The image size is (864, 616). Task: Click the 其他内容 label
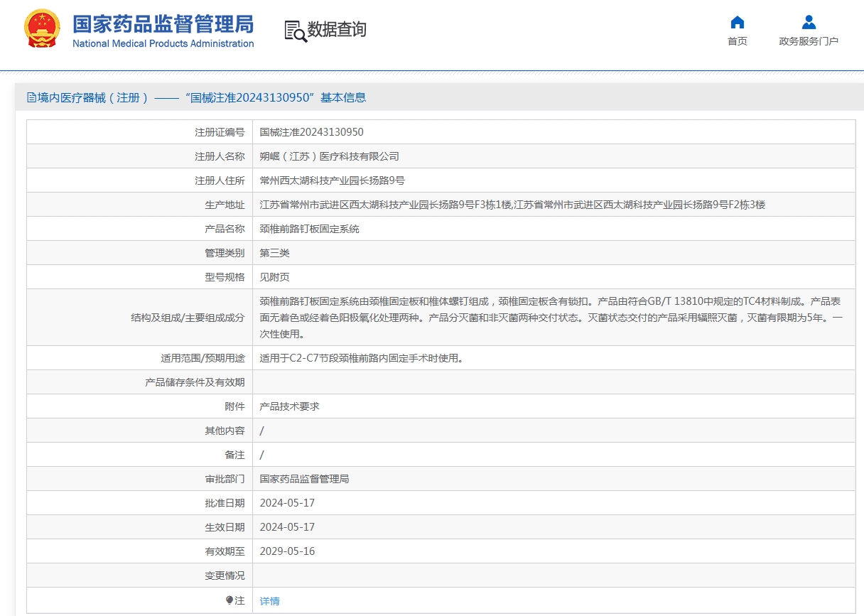pyautogui.click(x=225, y=431)
